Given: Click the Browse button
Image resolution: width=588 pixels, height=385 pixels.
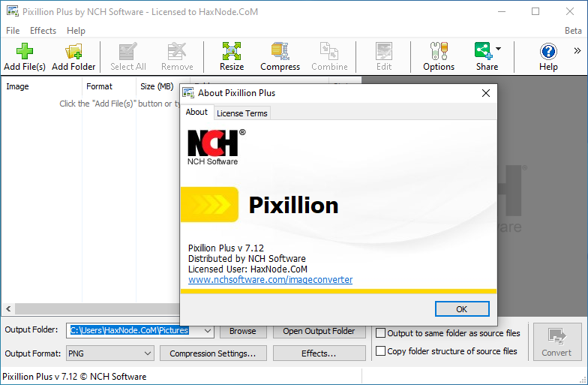Looking at the screenshot, I should coord(243,331).
